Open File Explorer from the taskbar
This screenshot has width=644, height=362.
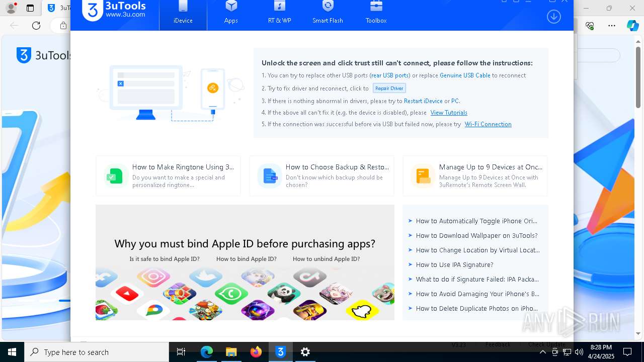pyautogui.click(x=231, y=352)
